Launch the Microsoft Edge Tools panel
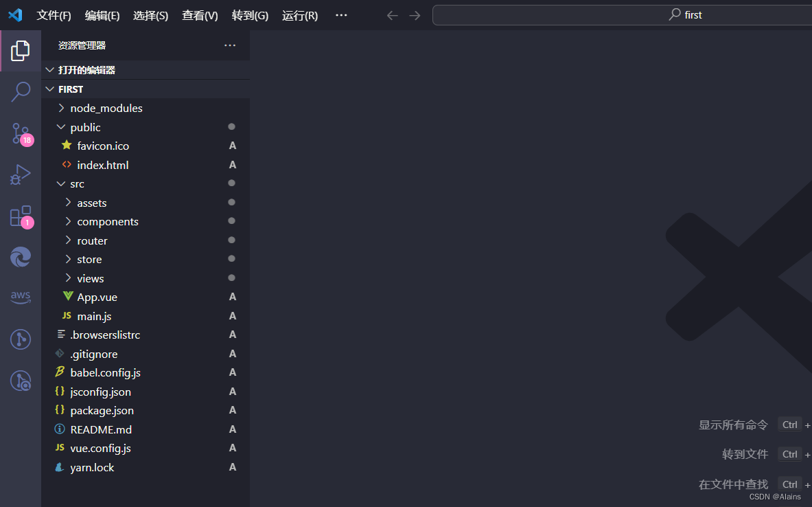Image resolution: width=812 pixels, height=507 pixels. click(20, 256)
